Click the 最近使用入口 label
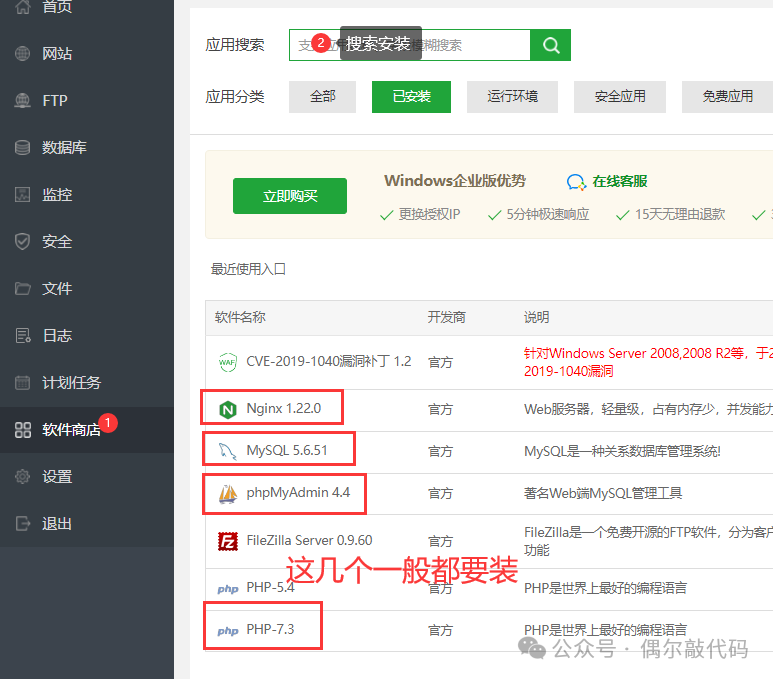 point(248,269)
